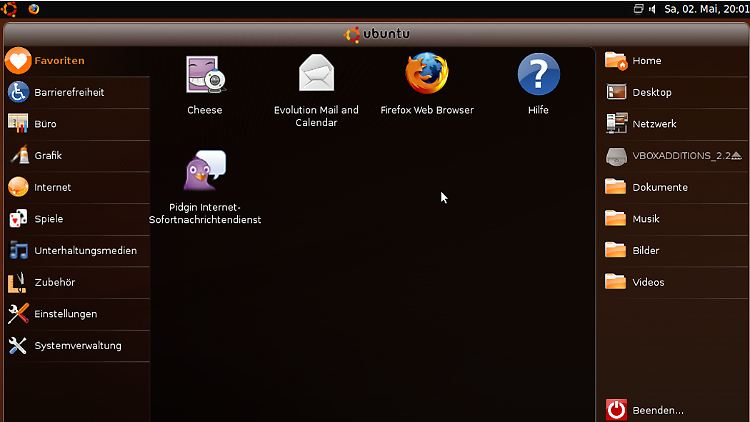Viewport: 750px width, 422px height.
Task: Launch the Cheese webcam application
Action: point(206,74)
